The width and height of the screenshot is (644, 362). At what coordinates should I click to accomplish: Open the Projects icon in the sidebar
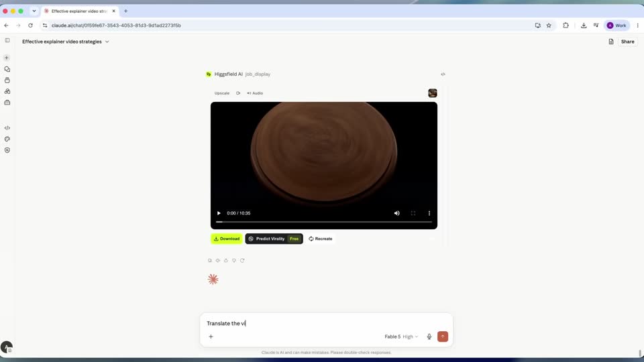7,80
